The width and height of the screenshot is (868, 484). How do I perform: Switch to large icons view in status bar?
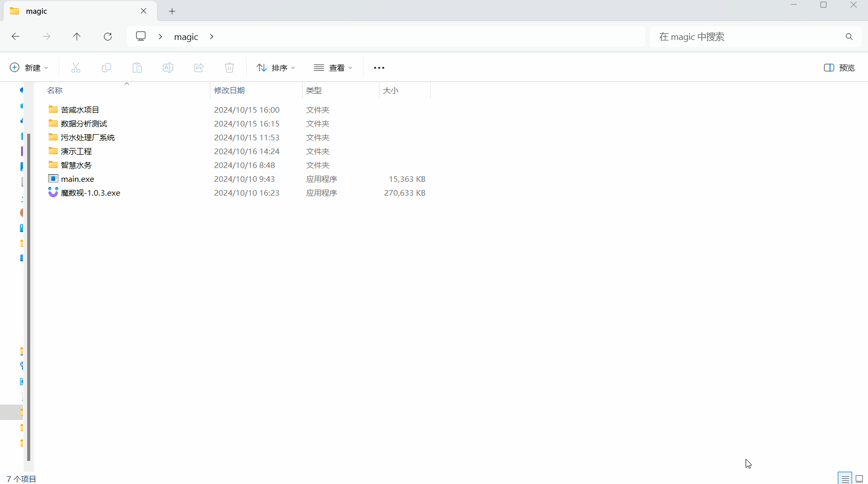tap(859, 478)
